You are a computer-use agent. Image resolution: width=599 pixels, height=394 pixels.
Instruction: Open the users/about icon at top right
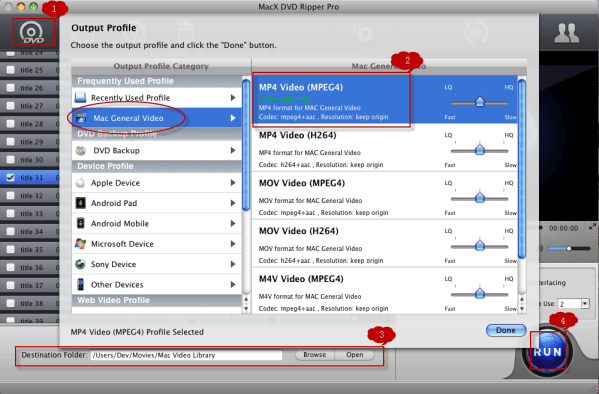567,34
